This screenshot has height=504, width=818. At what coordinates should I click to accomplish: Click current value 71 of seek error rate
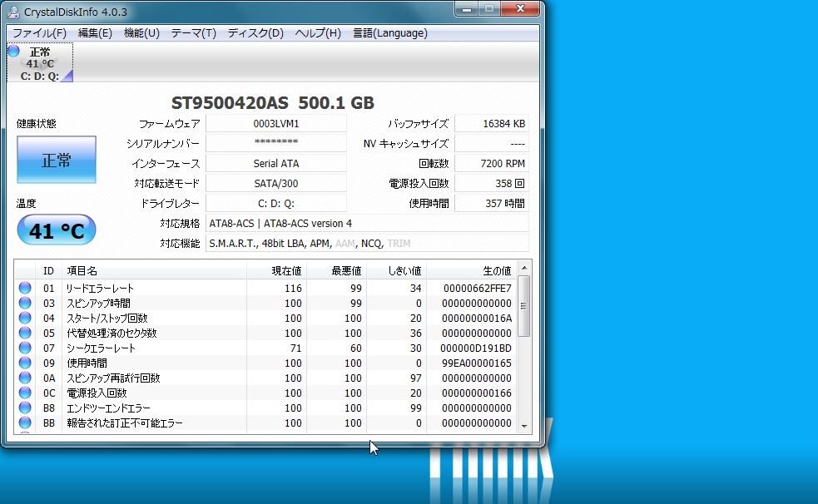point(295,348)
